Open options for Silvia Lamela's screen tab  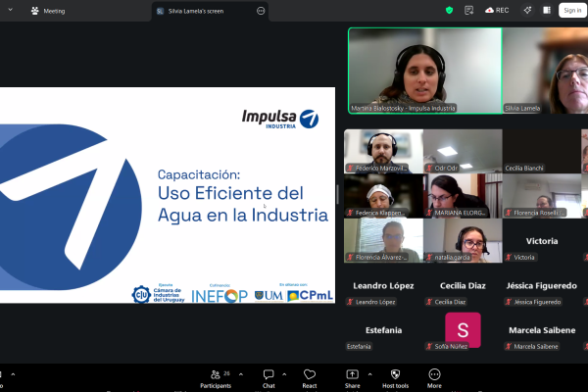click(x=261, y=11)
